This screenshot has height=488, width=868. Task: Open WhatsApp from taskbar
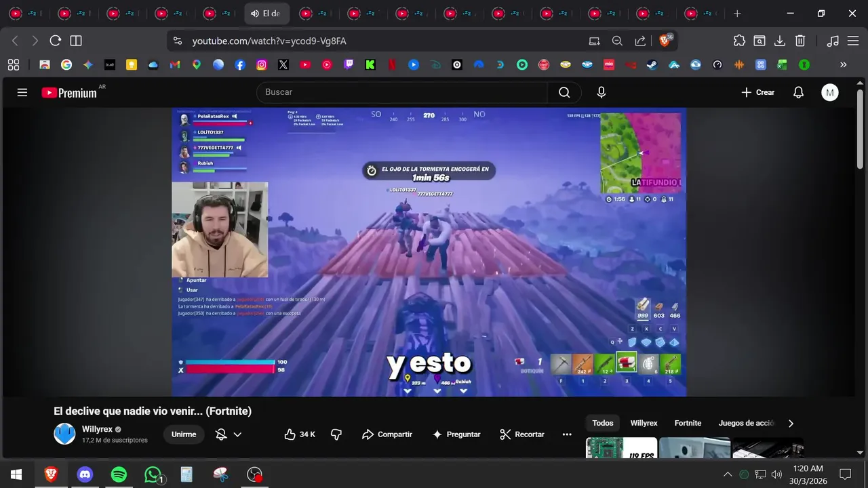coord(153,474)
